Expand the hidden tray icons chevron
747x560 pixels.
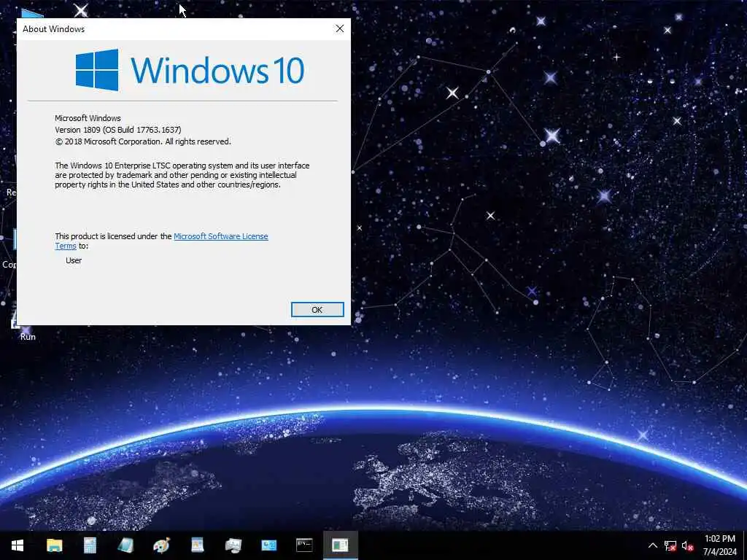653,545
